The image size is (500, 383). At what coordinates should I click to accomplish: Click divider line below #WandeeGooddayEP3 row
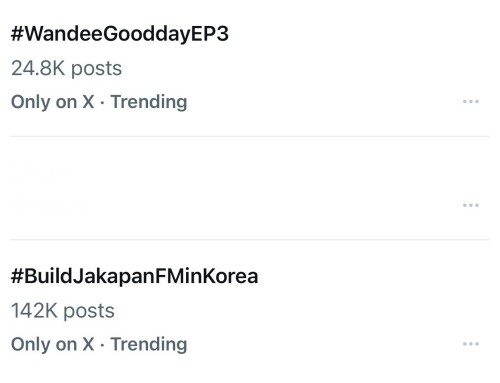[x=250, y=136]
